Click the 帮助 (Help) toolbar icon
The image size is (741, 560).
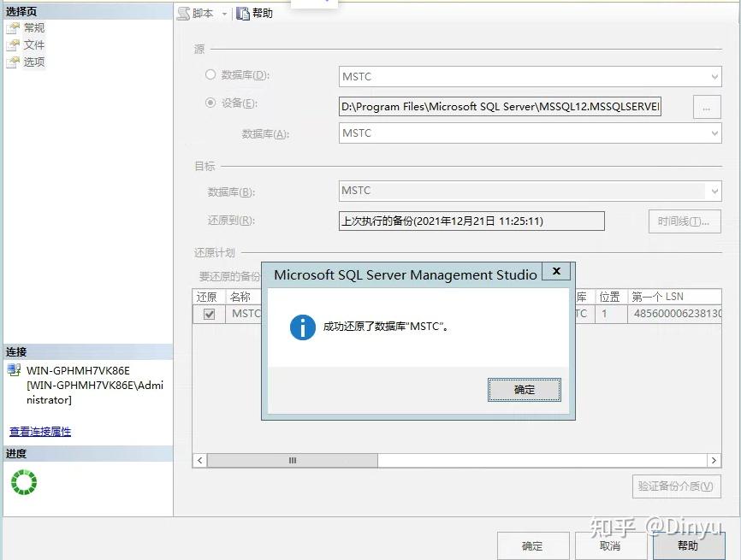point(242,14)
